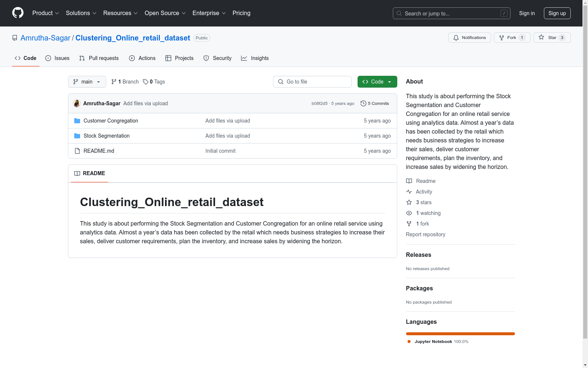This screenshot has width=588, height=368.
Task: Open the Pricing page
Action: 241,13
